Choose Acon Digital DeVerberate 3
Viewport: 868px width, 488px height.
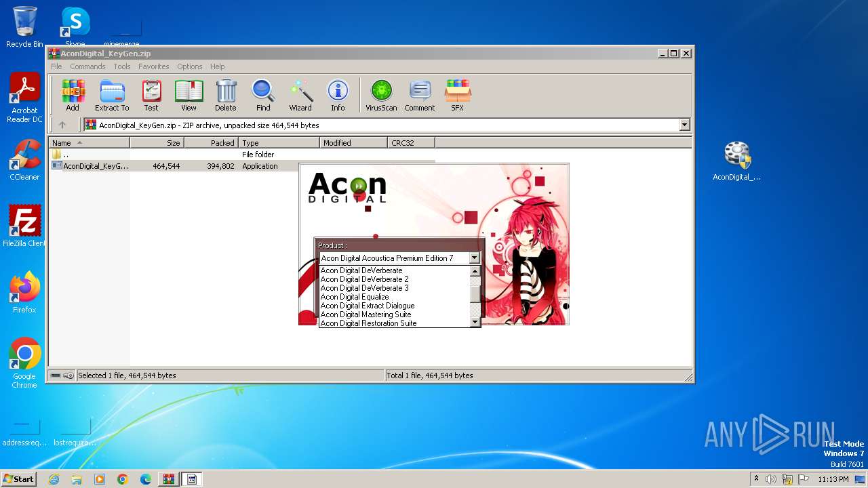coord(394,288)
